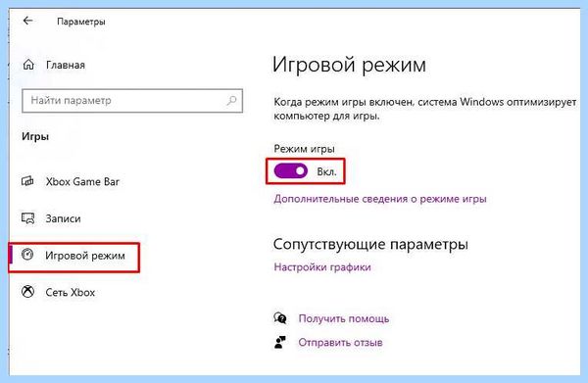Click the Главная home icon
588x383 pixels.
pos(28,65)
